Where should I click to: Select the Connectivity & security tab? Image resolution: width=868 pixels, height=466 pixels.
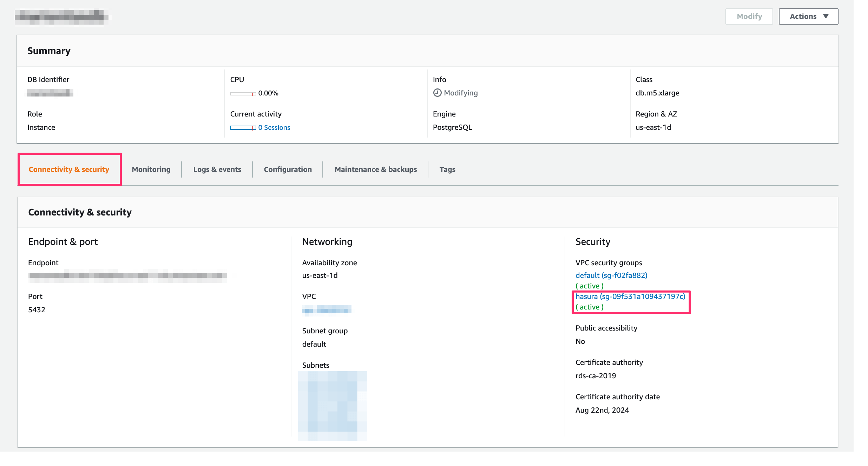tap(69, 169)
